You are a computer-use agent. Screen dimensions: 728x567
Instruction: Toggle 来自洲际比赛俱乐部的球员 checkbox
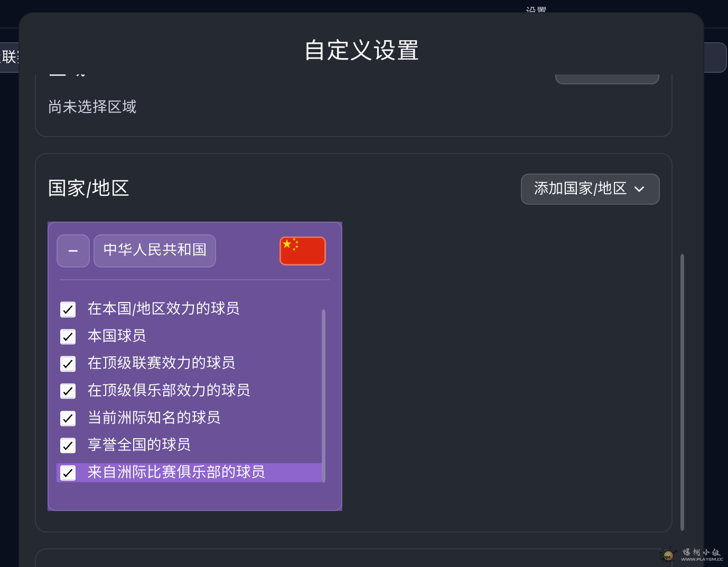(x=68, y=473)
